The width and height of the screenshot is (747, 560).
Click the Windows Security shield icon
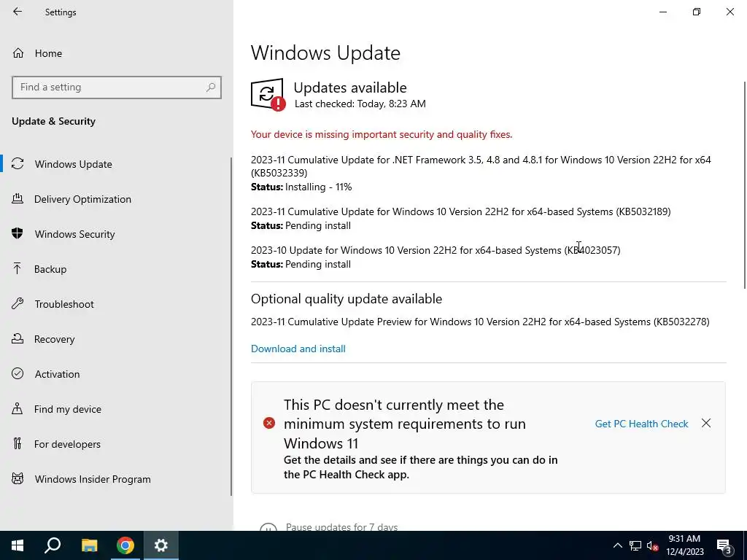click(x=18, y=233)
